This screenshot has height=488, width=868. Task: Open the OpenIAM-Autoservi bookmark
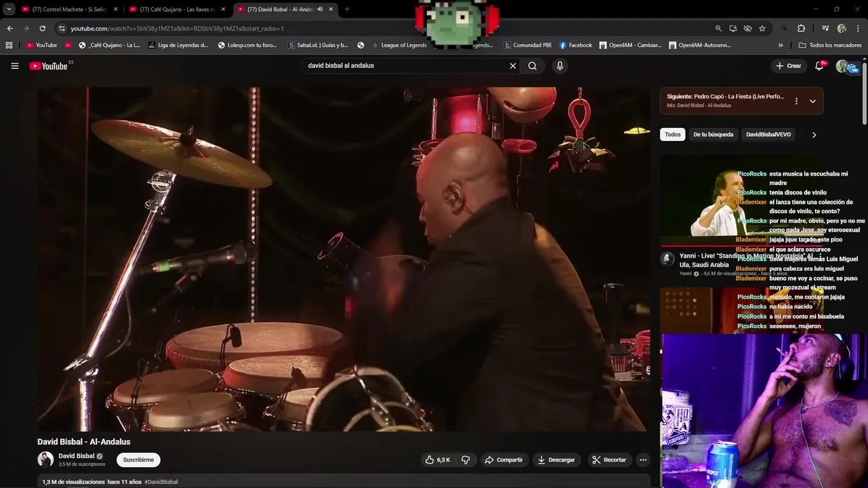click(x=700, y=45)
